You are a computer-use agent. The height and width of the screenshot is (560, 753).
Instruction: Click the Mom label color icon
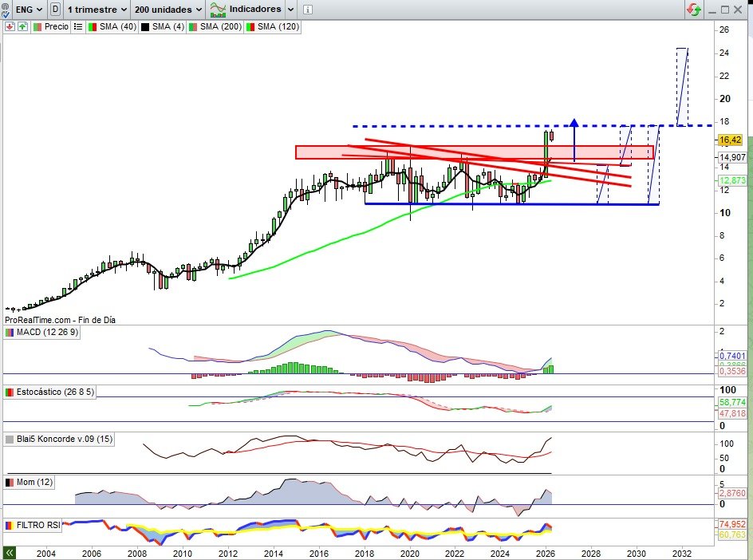point(10,482)
